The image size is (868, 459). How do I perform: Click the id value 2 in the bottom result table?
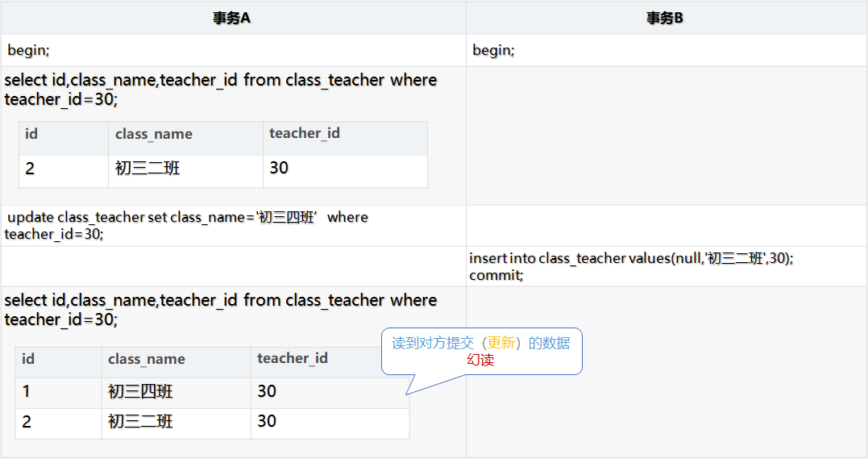[27, 422]
